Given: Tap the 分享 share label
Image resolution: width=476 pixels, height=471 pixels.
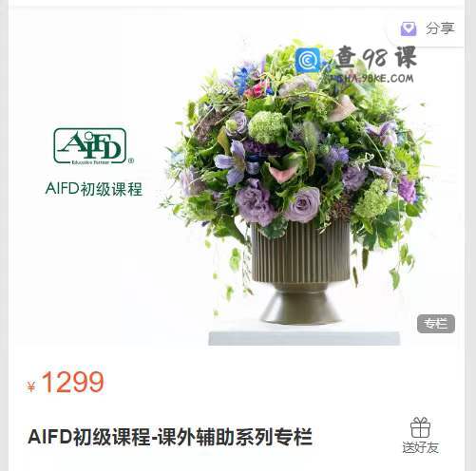Looking at the screenshot, I should 440,28.
